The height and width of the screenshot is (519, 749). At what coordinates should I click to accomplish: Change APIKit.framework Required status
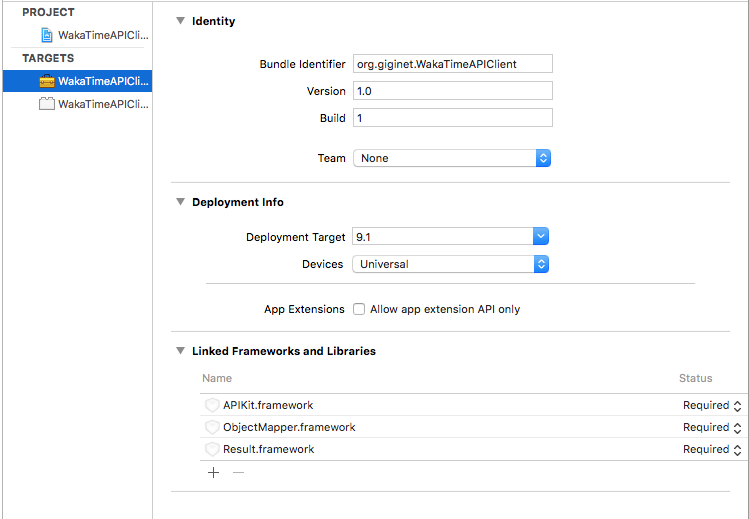tap(712, 405)
